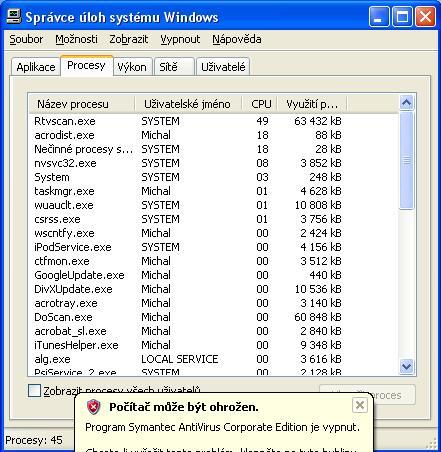
Task: Select the DoScan.exe process row
Action: 213,317
